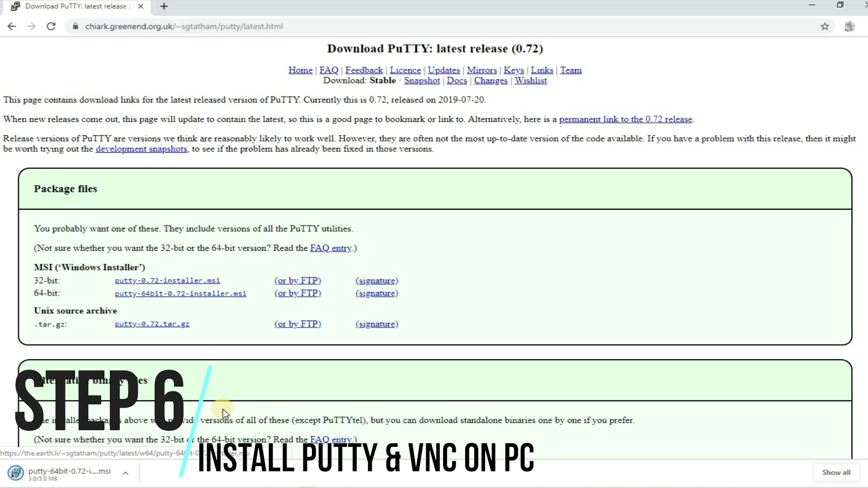This screenshot has height=488, width=868.
Task: Click the browser forward arrow
Action: tap(32, 26)
